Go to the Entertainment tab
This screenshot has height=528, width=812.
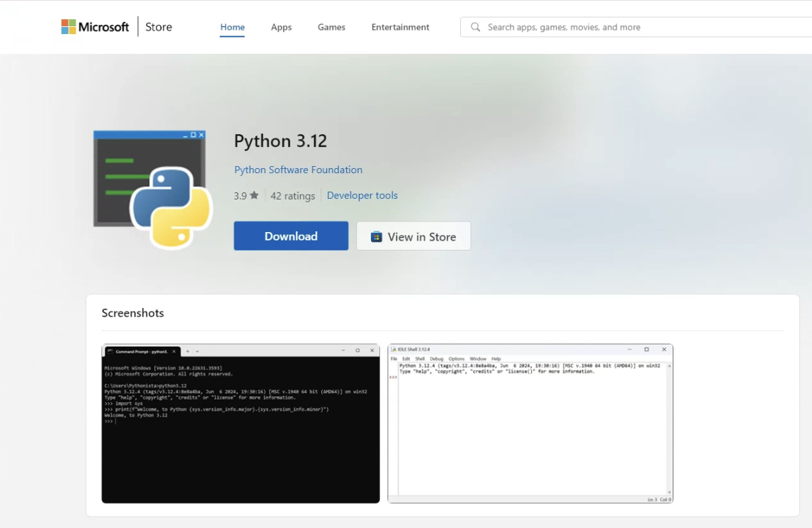pos(400,27)
